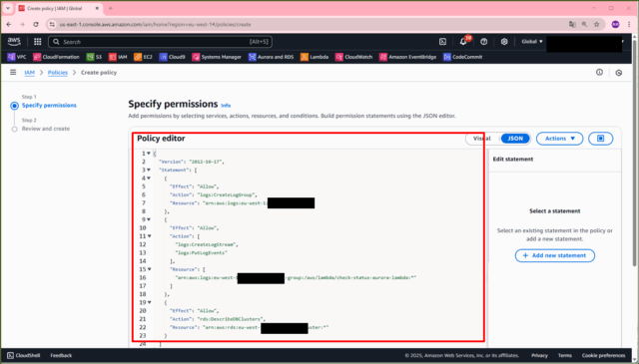Select the Step 1 Specify permissions radio
The width and height of the screenshot is (639, 364).
pyautogui.click(x=15, y=106)
